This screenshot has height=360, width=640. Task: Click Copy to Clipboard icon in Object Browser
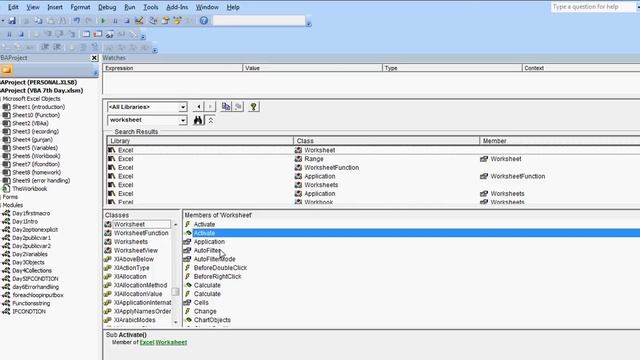(x=226, y=107)
